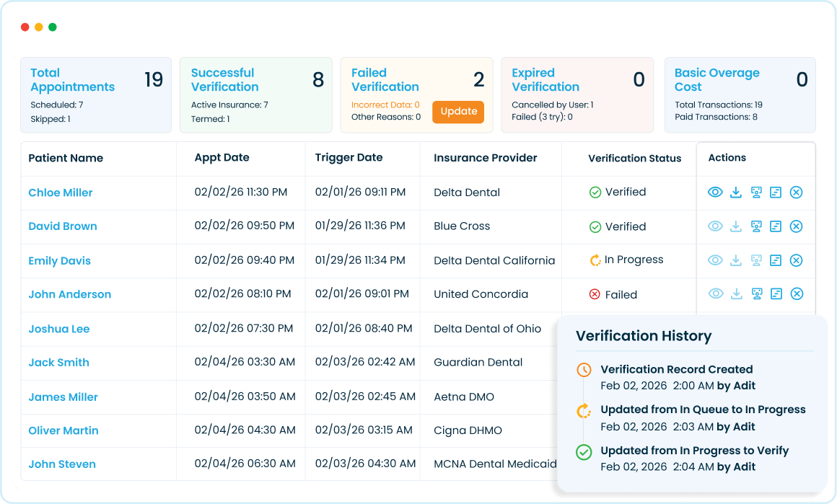Click green check icon beside David Brown's Verified

click(595, 227)
